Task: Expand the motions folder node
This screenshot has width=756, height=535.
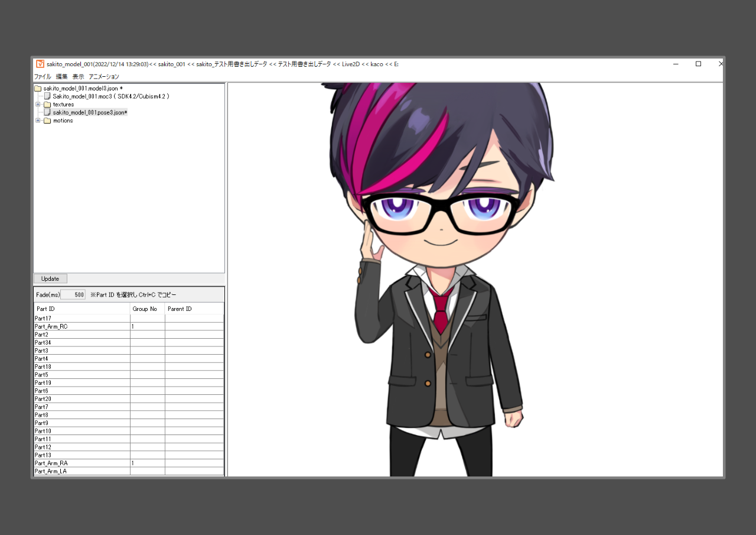Action: (x=38, y=121)
